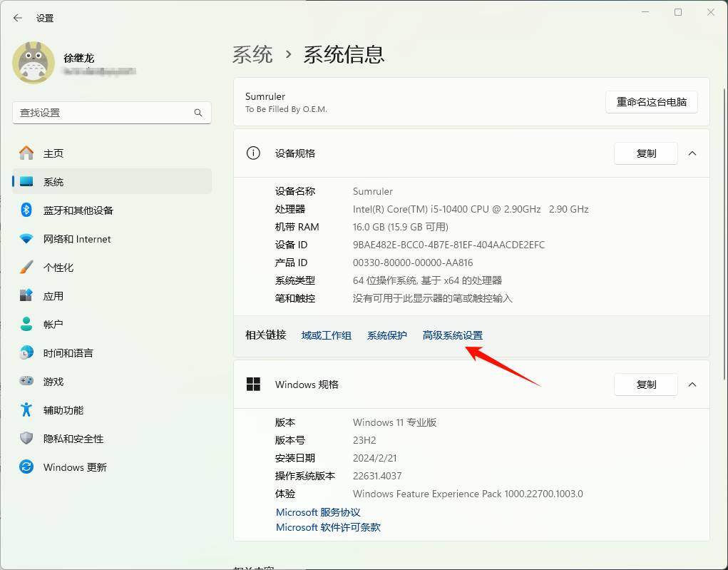Open the Windows 更新 sync icon
This screenshot has height=570, width=728.
point(26,467)
